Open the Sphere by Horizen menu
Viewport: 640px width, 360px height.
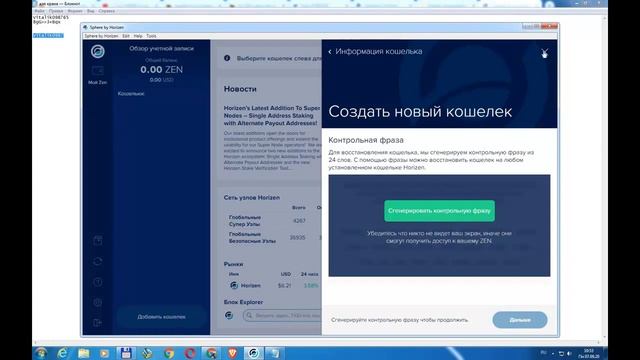(101, 36)
